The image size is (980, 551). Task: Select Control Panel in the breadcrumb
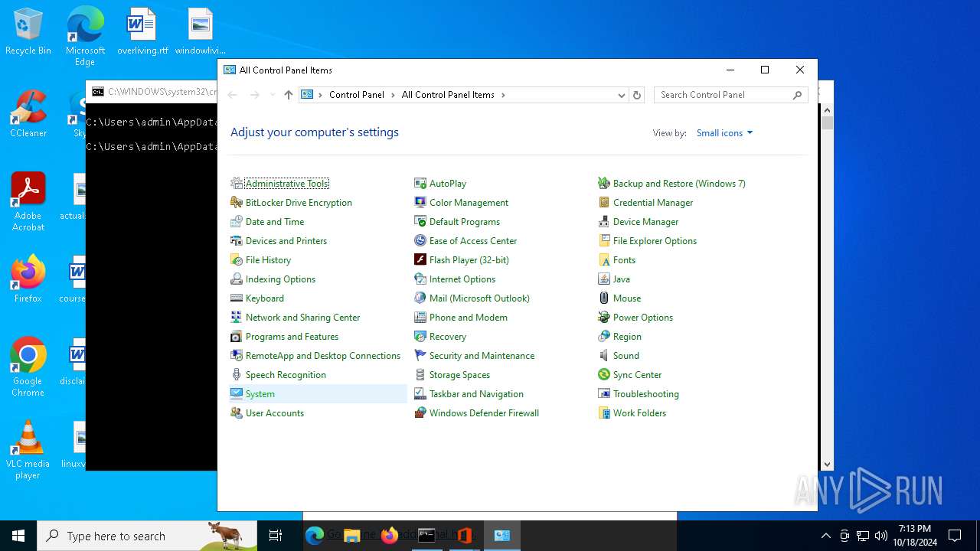click(x=357, y=95)
